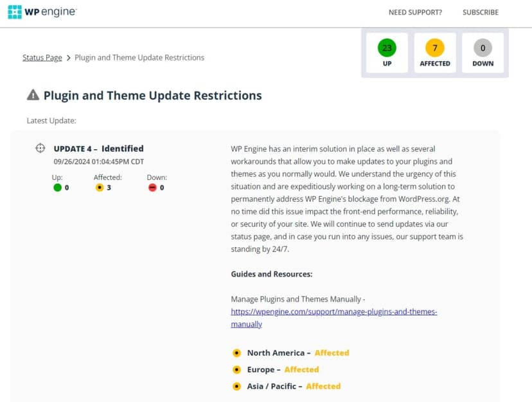This screenshot has height=402, width=532.
Task: Click the crosshair Identified icon for Update 4
Action: coord(40,149)
